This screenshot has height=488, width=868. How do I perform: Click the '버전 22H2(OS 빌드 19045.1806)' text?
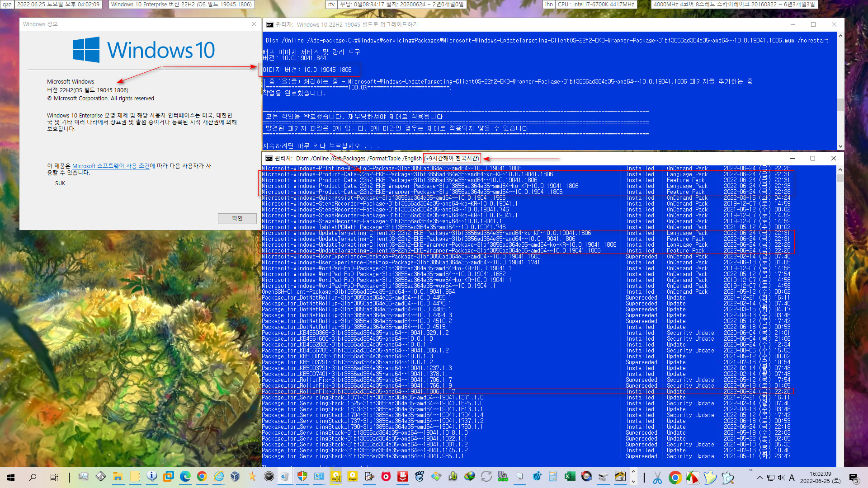coord(88,90)
